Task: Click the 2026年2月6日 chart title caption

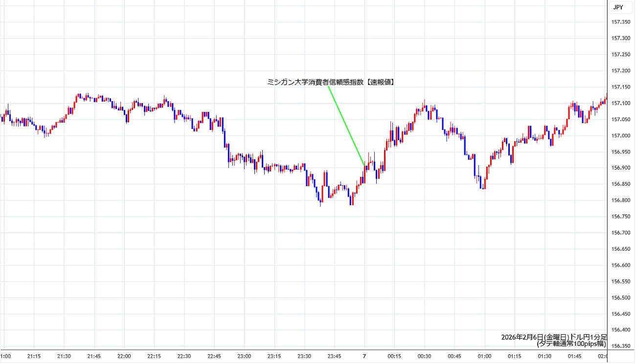Action: 554,337
